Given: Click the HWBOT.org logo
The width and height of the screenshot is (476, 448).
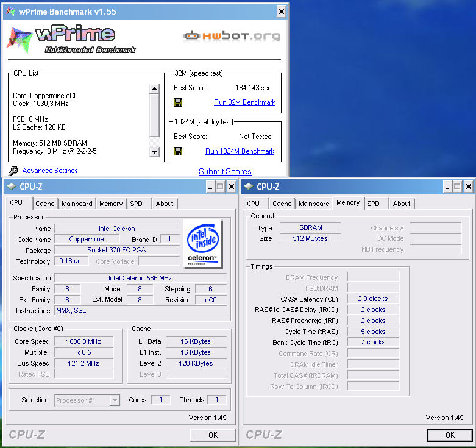Looking at the screenshot, I should pos(232,36).
